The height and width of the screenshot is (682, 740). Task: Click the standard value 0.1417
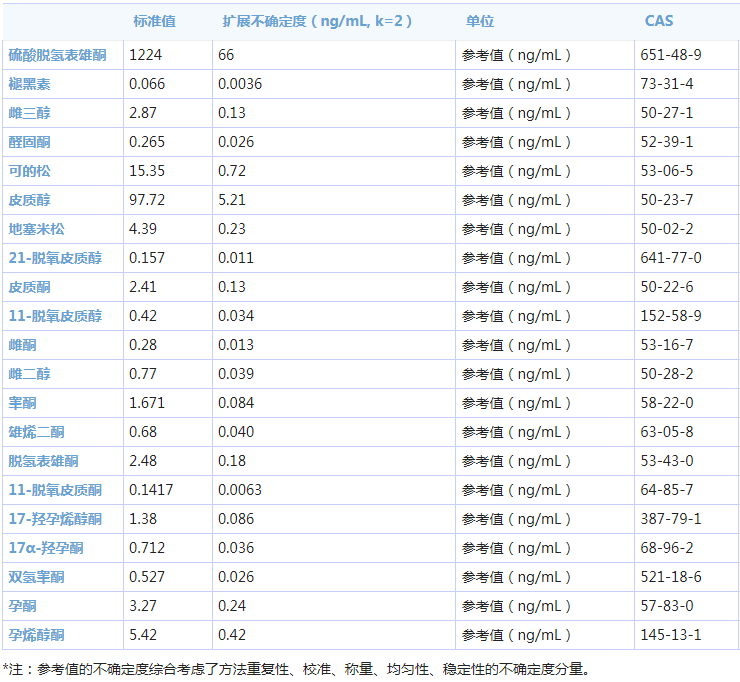(151, 490)
